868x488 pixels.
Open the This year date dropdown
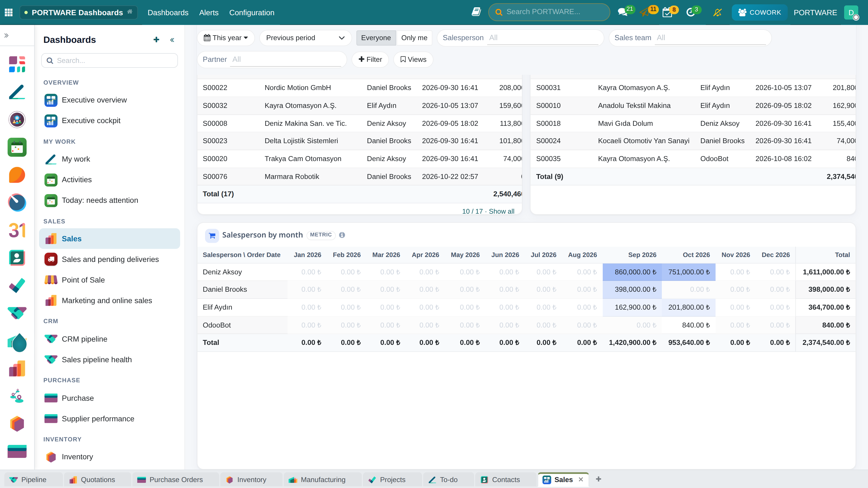[226, 38]
